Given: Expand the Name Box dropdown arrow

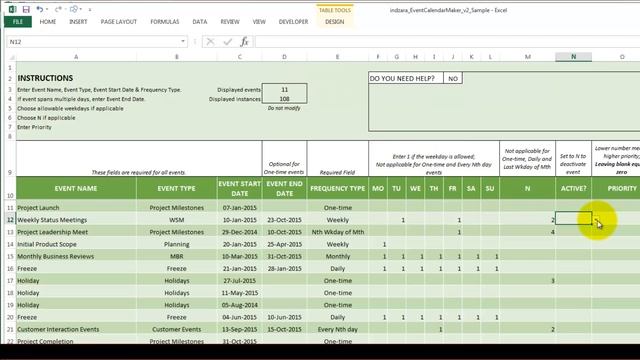Looking at the screenshot, I should click(183, 41).
